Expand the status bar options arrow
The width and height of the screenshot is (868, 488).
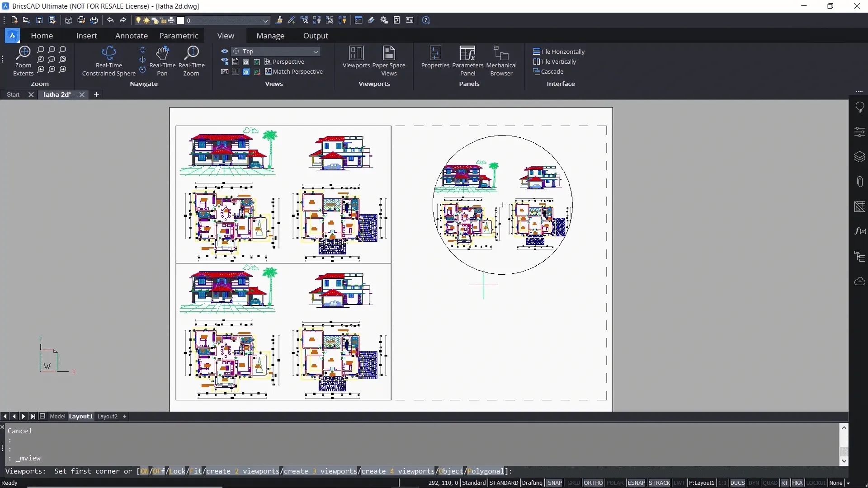[848, 483]
